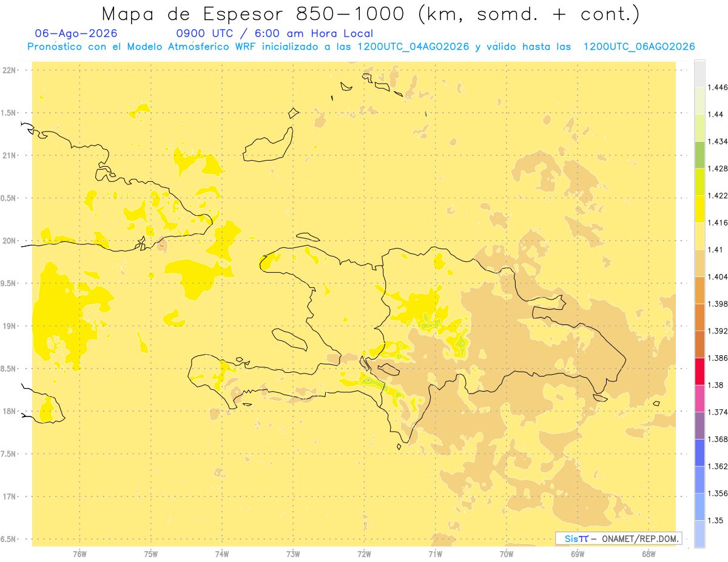
Task: Click the "69W" longitude axis label
Action: (x=578, y=554)
